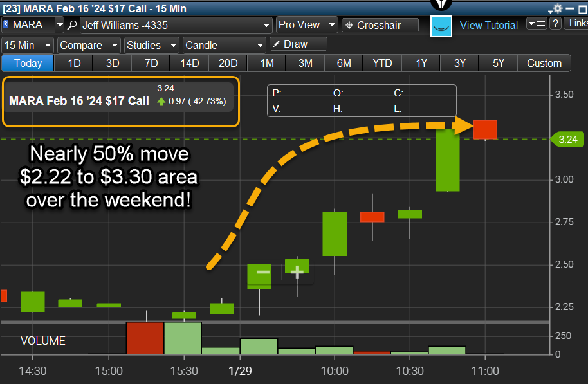Open the Compare dropdown
Viewport: 588px width, 384px height.
click(89, 46)
